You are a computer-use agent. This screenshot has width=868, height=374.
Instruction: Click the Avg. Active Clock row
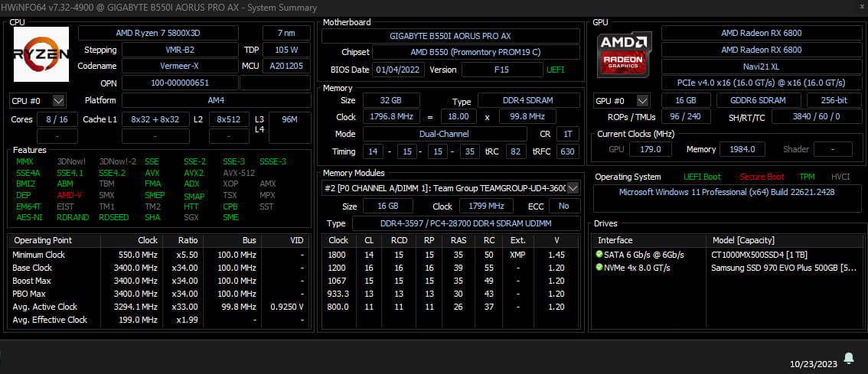click(158, 307)
